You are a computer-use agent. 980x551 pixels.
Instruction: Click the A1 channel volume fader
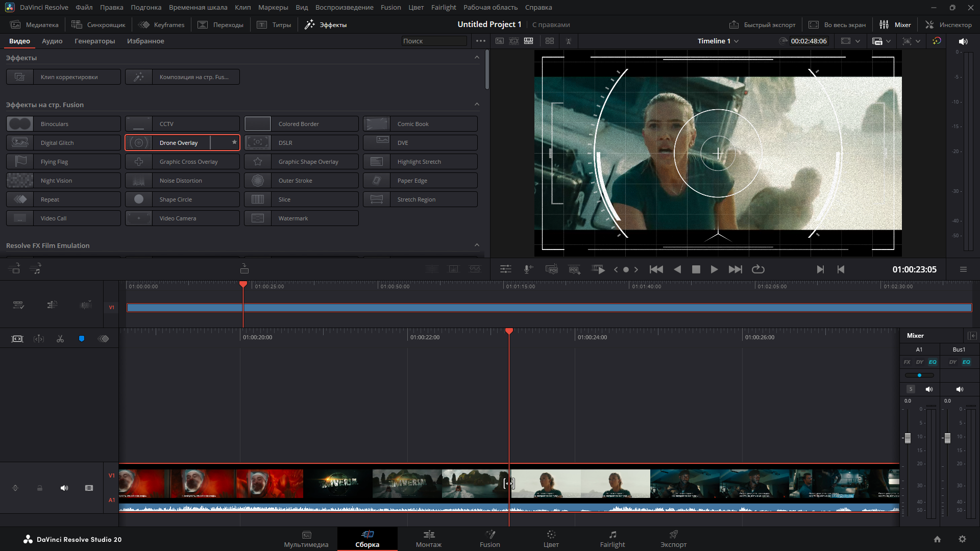coord(908,438)
